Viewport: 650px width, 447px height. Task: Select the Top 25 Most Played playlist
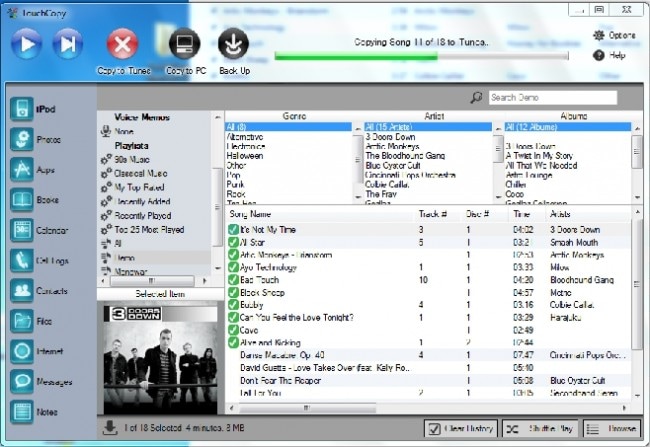(x=149, y=230)
